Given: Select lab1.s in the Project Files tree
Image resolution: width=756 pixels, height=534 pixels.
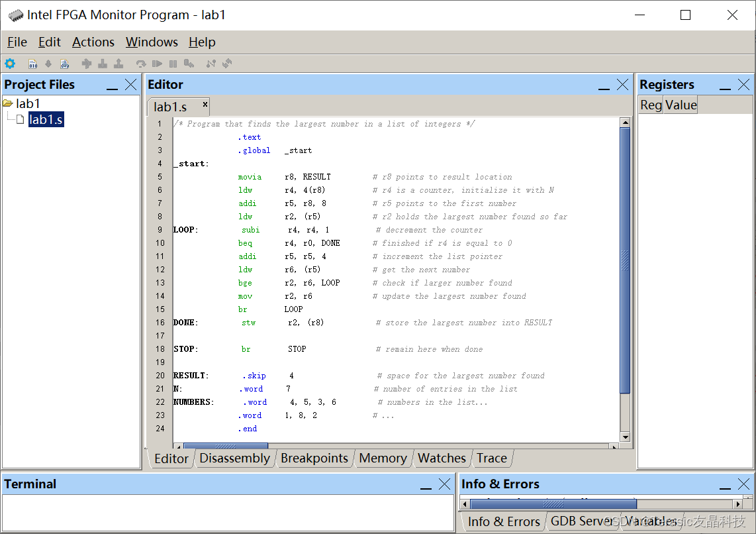Looking at the screenshot, I should 46,120.
